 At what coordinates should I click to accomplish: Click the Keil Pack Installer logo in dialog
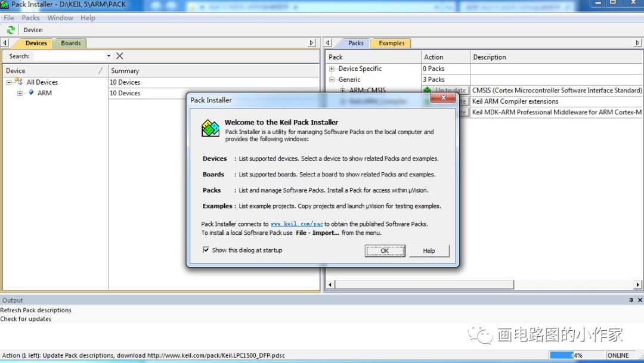tap(210, 129)
